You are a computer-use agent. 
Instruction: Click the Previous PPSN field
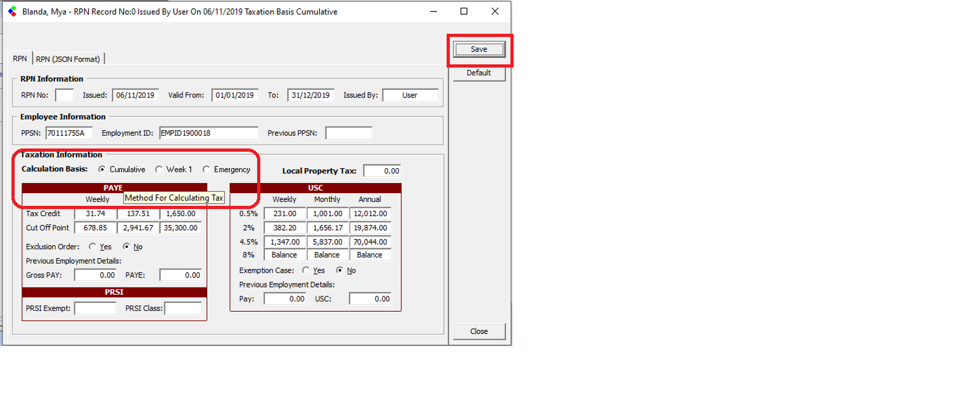click(348, 133)
